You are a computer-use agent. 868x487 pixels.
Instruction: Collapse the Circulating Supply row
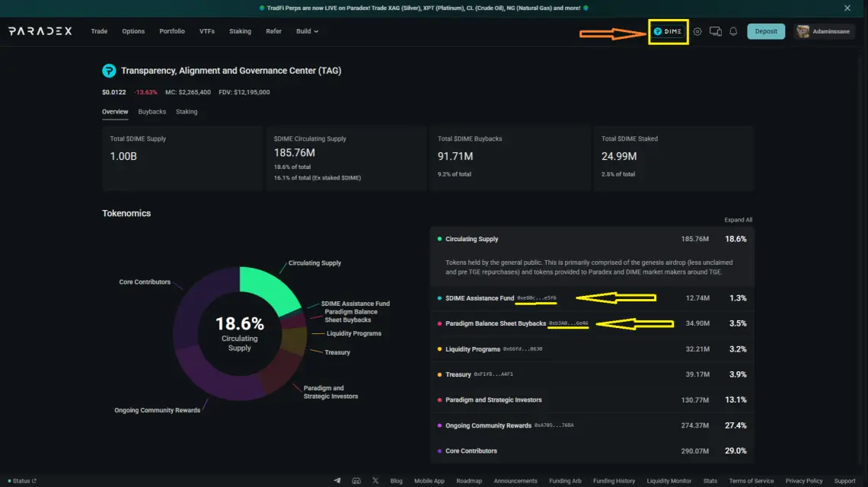pyautogui.click(x=592, y=239)
